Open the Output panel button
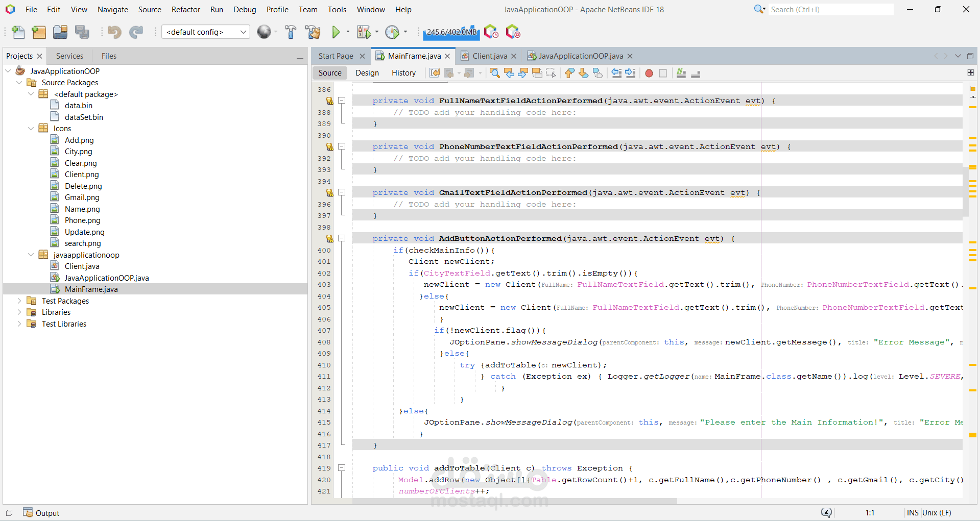 [x=41, y=513]
